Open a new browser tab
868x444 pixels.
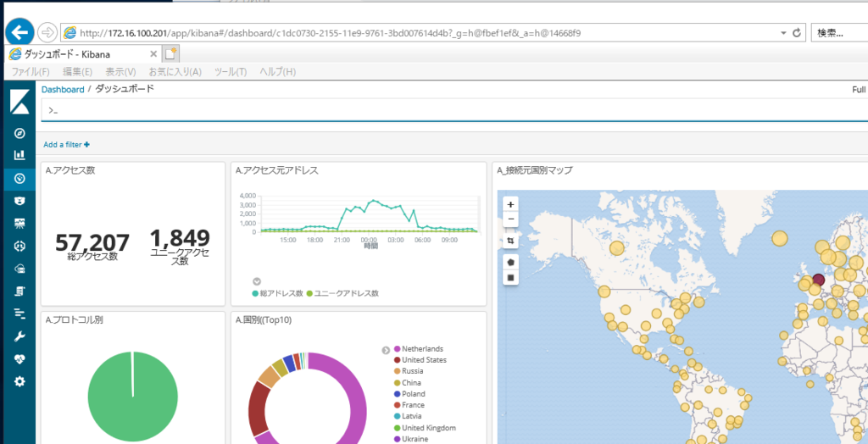click(171, 53)
